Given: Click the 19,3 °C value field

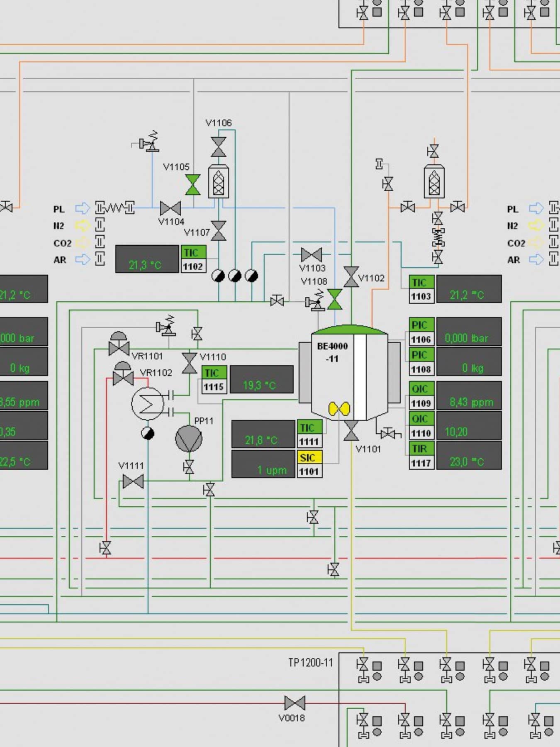Looking at the screenshot, I should click(262, 380).
